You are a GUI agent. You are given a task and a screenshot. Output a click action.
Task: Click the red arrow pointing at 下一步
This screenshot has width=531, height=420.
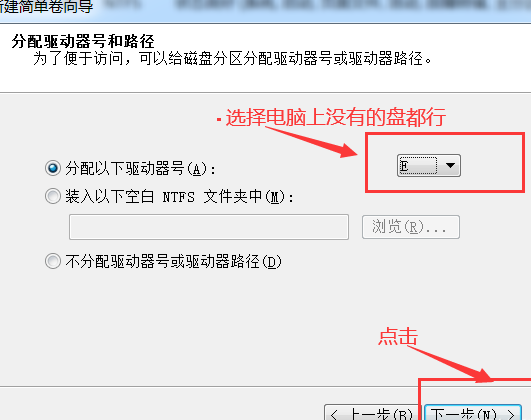[450, 364]
